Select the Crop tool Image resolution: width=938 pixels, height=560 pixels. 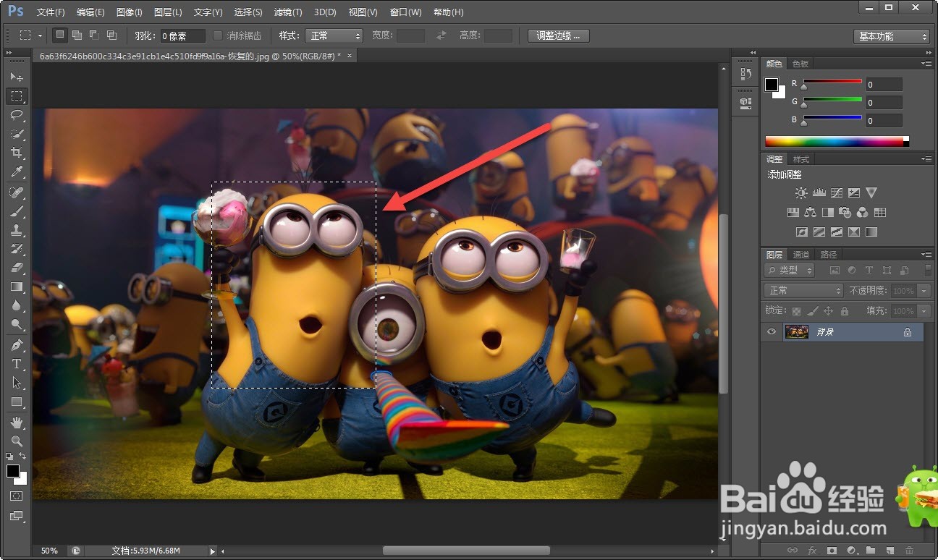pos(17,153)
